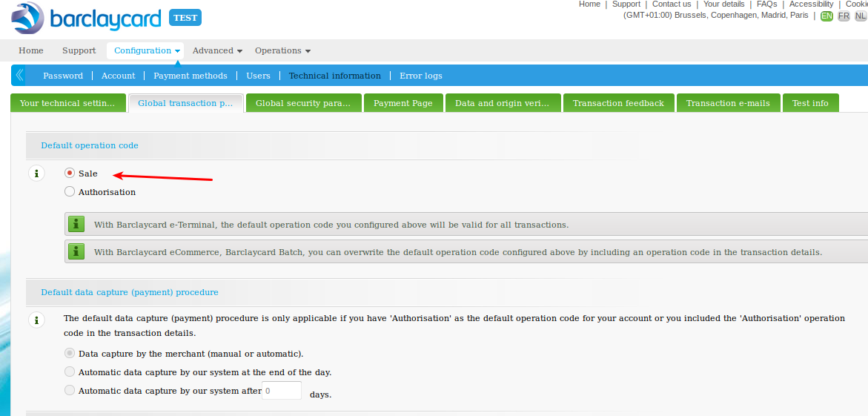Switch to the Payment Page tab

click(x=403, y=103)
